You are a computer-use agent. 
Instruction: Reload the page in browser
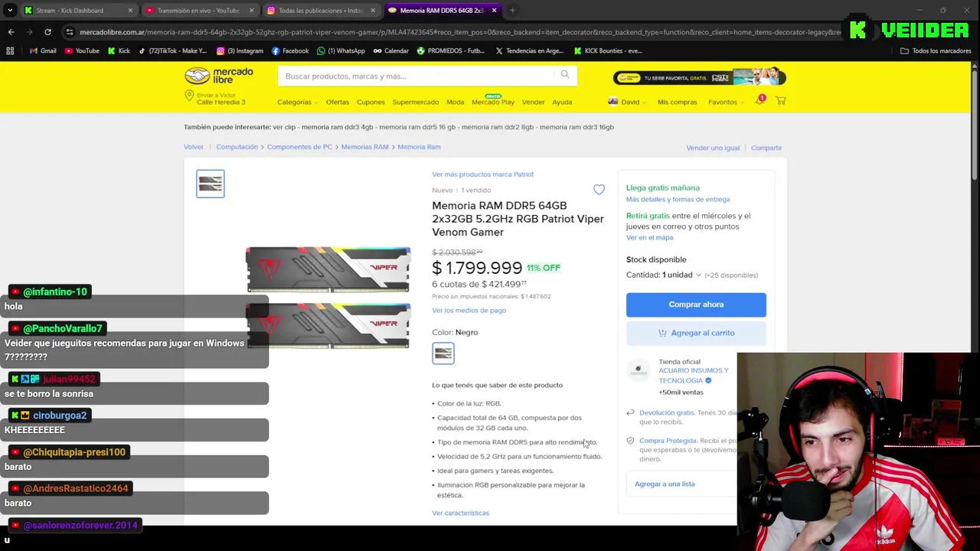tap(47, 32)
